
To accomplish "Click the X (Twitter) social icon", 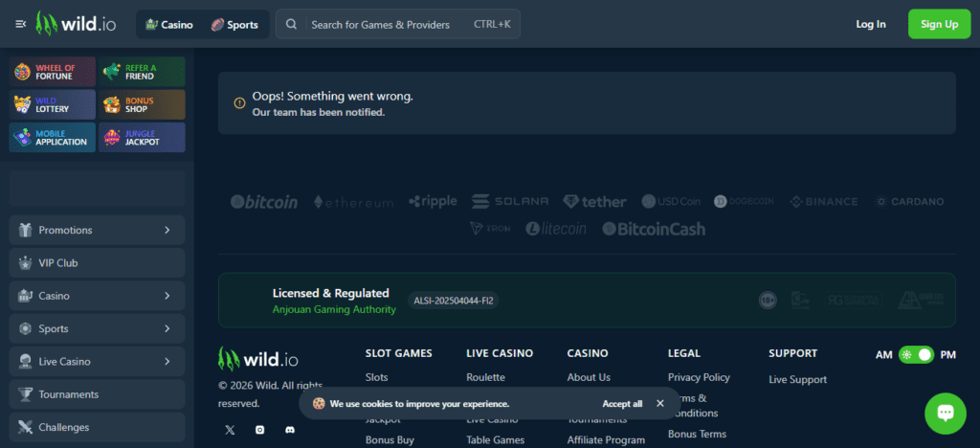I will point(230,430).
